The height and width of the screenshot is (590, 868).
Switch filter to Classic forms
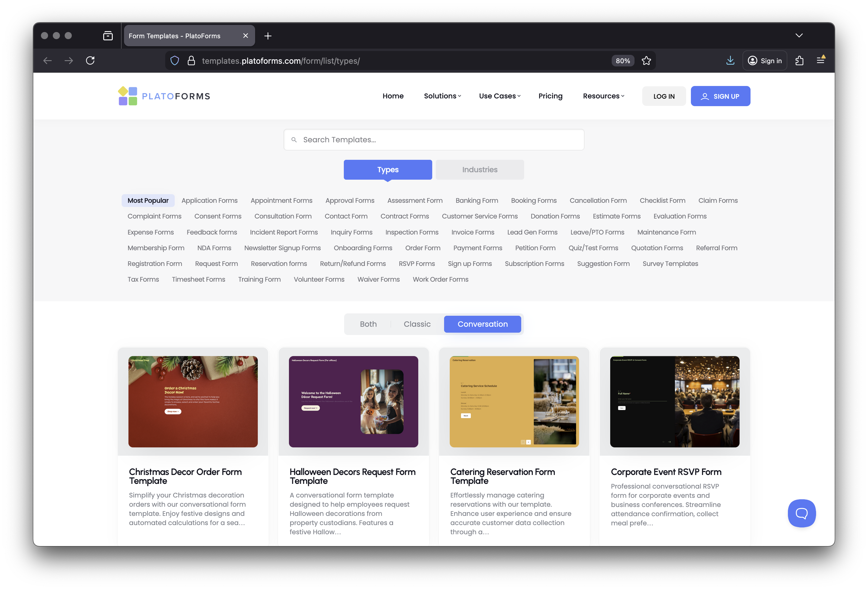coord(417,324)
